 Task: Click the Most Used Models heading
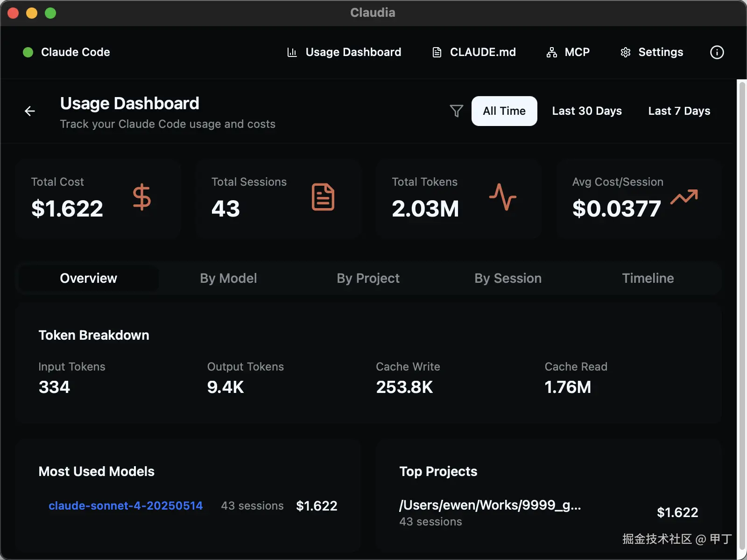tap(97, 472)
